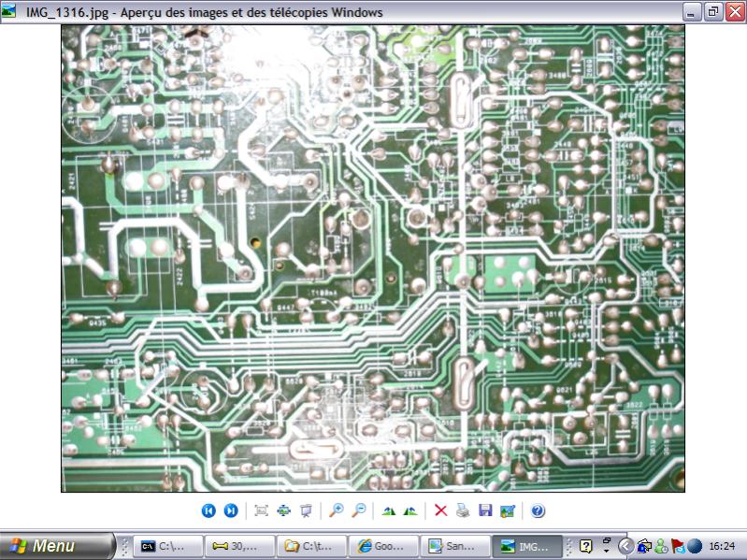Rotate image counterclockwise
The width and height of the screenshot is (747, 560).
pyautogui.click(x=410, y=511)
